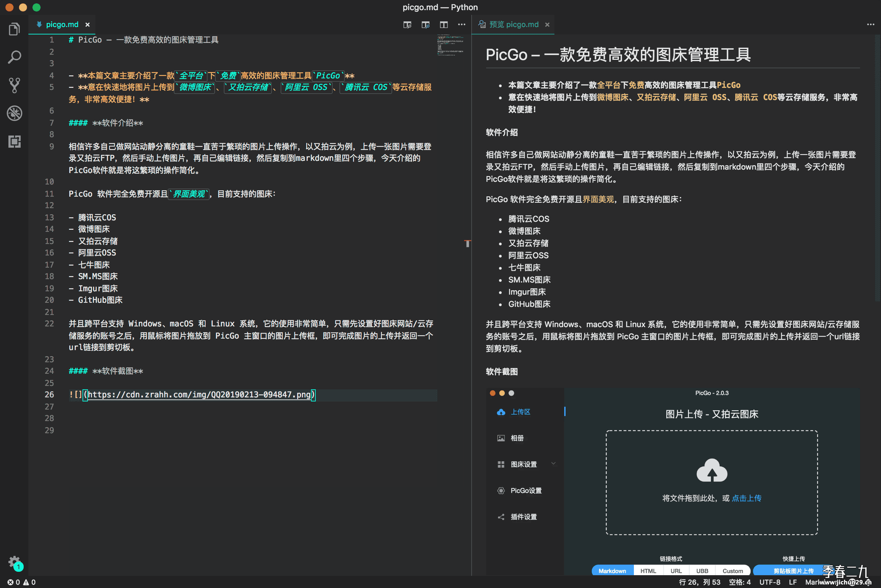Open the preview pane more actions ellipsis
The width and height of the screenshot is (881, 588).
[871, 25]
